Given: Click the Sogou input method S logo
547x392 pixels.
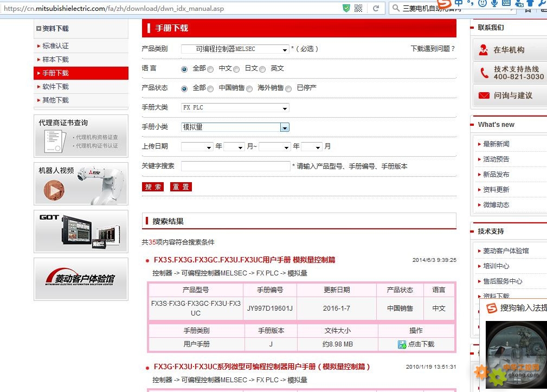Looking at the screenshot, I should [444, 3].
